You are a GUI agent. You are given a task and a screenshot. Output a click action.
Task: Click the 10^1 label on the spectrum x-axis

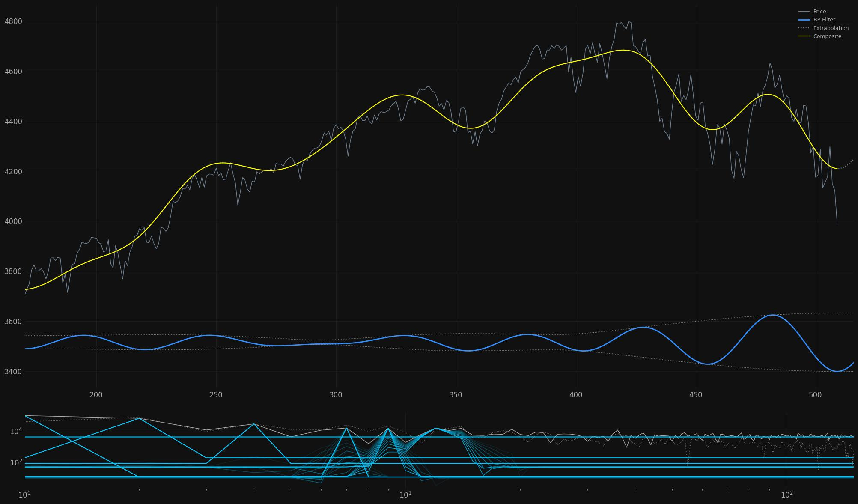405,495
